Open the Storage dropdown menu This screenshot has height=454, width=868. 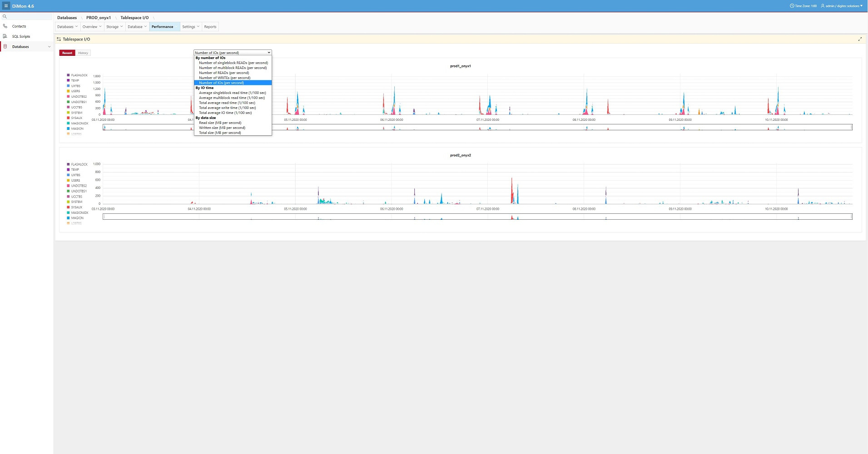pyautogui.click(x=114, y=27)
